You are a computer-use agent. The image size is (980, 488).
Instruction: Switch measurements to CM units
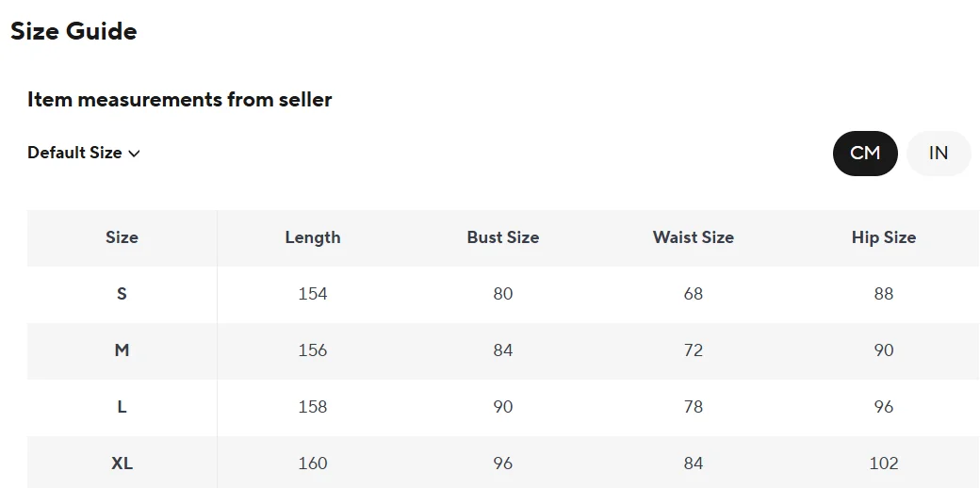(865, 153)
